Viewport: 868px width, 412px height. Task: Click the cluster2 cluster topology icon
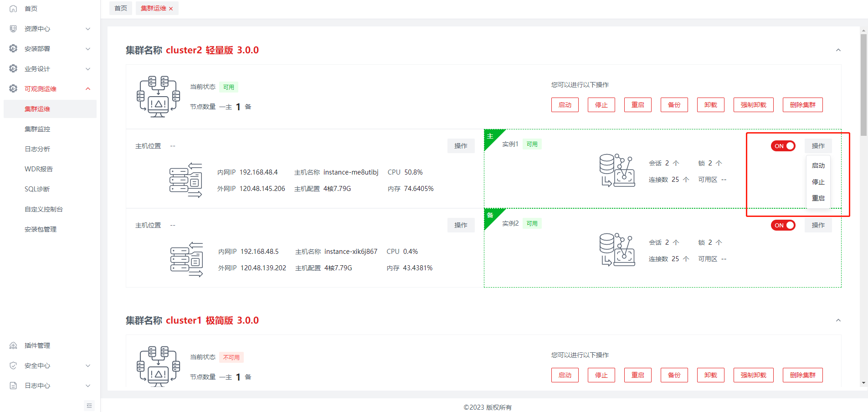coord(158,97)
